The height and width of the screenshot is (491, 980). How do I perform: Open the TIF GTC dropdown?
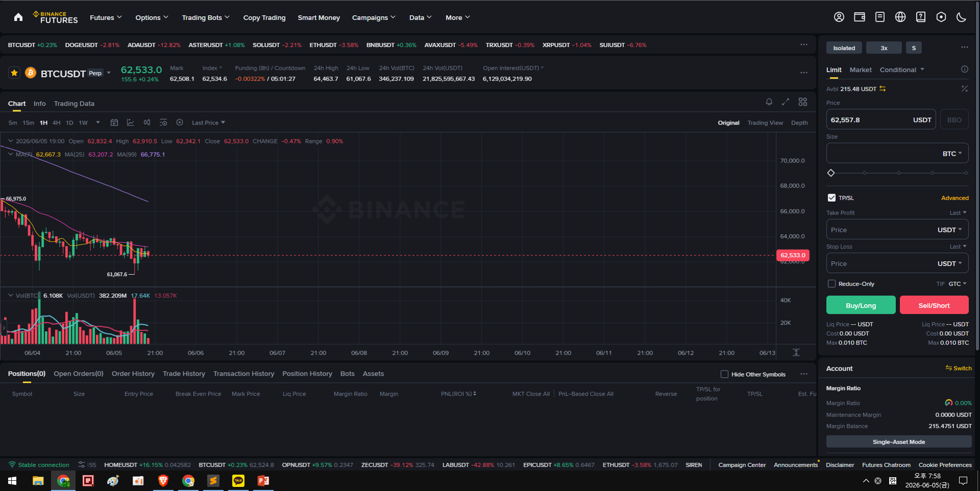coord(958,284)
